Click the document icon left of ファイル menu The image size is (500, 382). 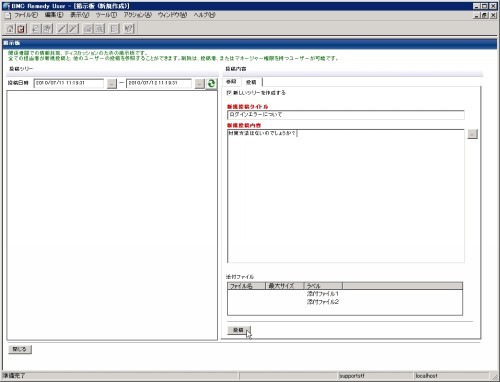click(x=8, y=15)
